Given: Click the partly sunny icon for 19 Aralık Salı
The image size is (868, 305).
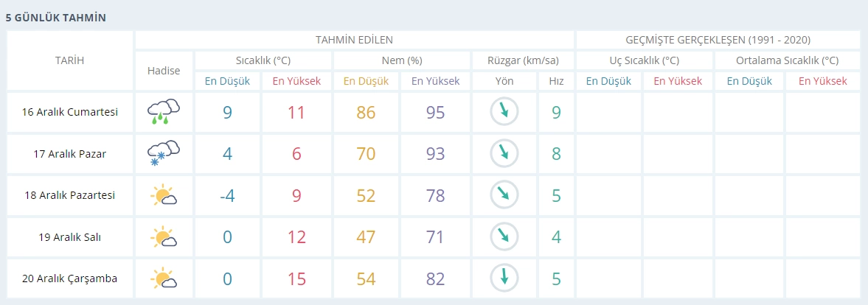Looking at the screenshot, I should pos(164,237).
